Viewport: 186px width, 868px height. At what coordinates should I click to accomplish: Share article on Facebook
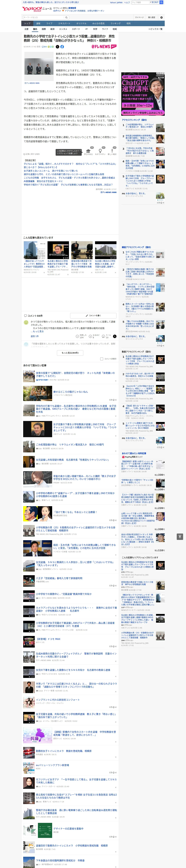coord(62,47)
